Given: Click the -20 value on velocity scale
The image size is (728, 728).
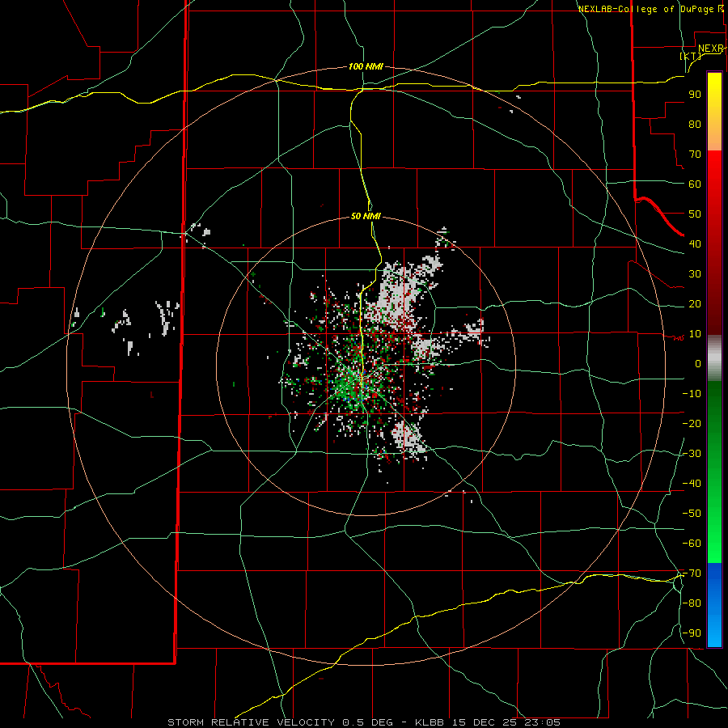Looking at the screenshot, I should [x=692, y=424].
